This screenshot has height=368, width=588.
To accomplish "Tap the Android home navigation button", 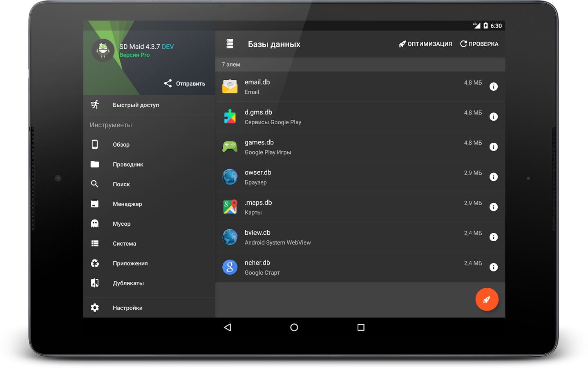I will 294,328.
